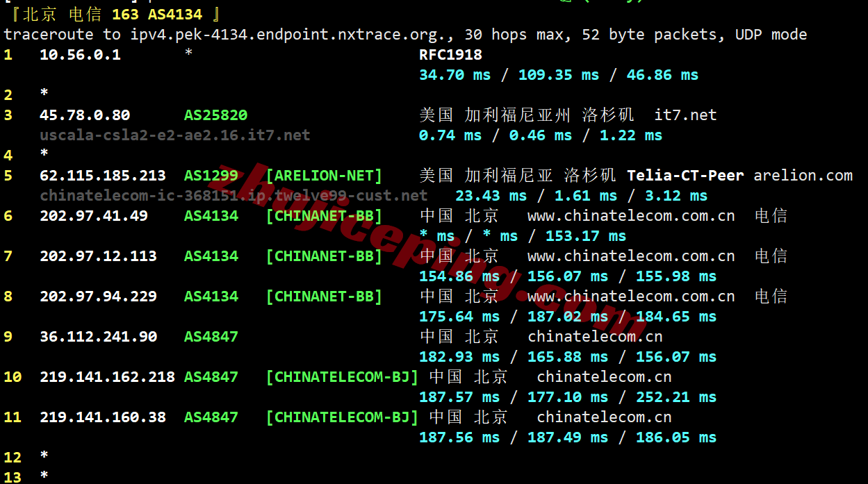Click [CHINATELECOM-BJ] tag on hop 11
The image size is (868, 484).
[342, 417]
